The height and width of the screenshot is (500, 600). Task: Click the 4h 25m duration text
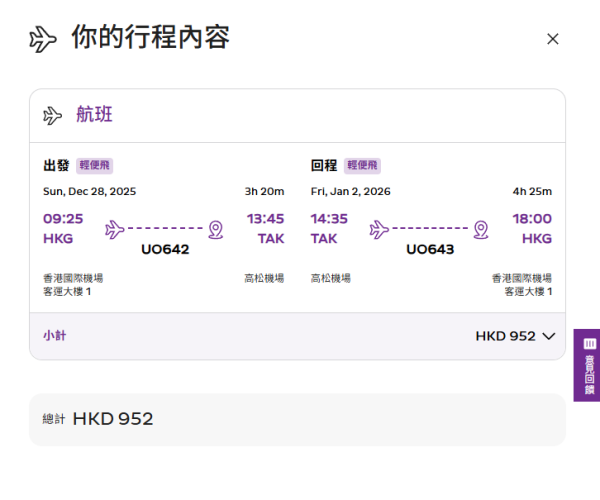point(532,191)
